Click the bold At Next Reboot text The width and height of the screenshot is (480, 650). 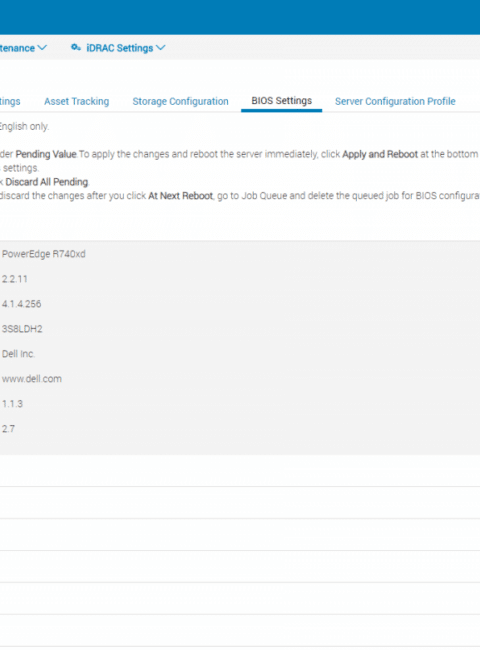pos(180,196)
